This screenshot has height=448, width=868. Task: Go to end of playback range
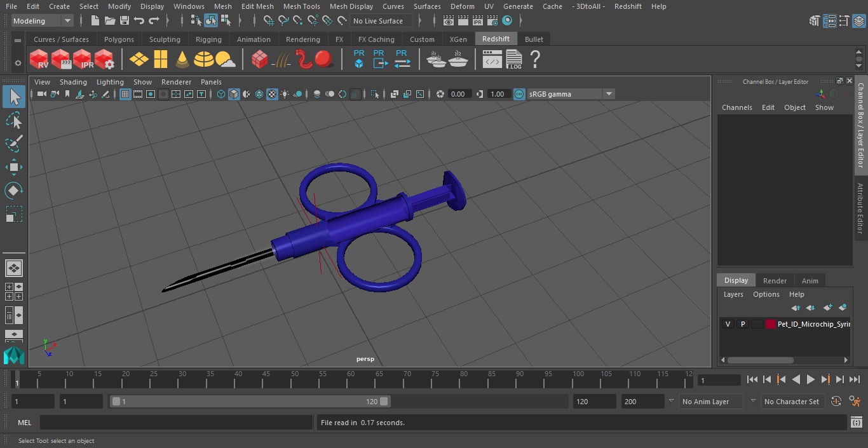855,379
